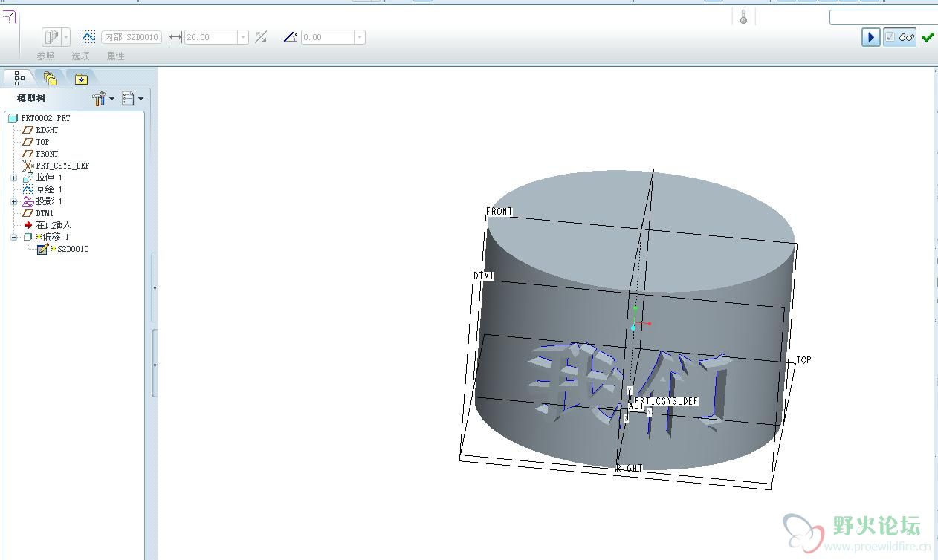Click the 20.00 offset value field

[210, 37]
